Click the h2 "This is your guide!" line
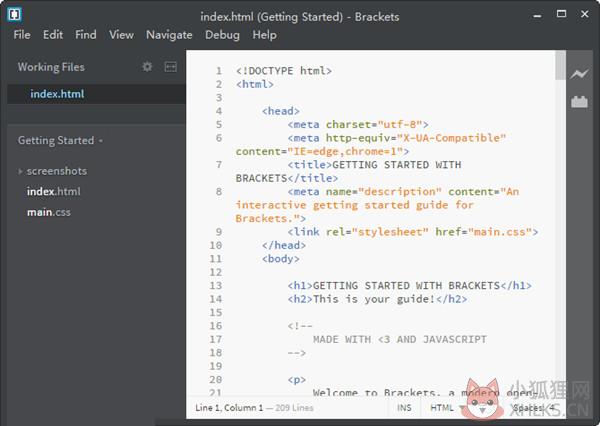600x426 pixels. click(x=377, y=299)
